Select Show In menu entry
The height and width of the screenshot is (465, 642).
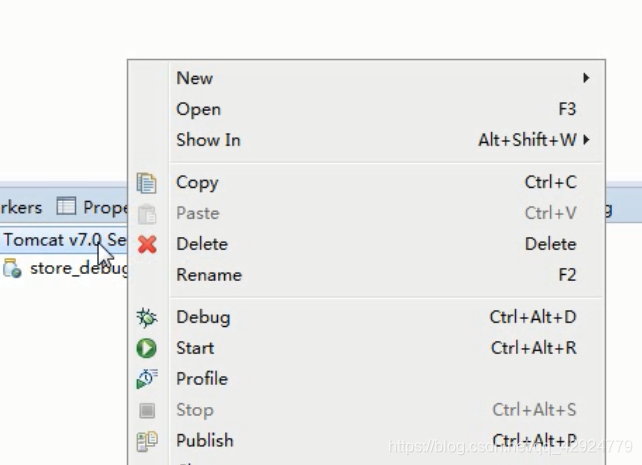pos(366,140)
